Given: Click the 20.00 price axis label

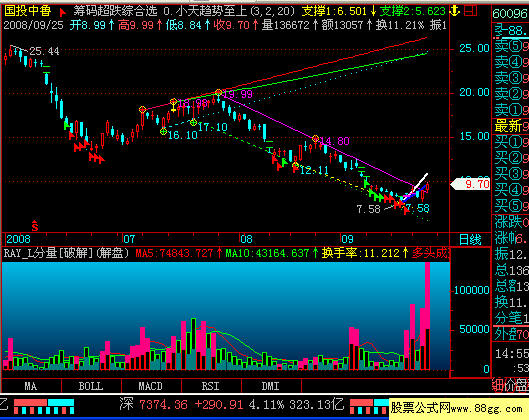Looking at the screenshot, I should tap(474, 92).
